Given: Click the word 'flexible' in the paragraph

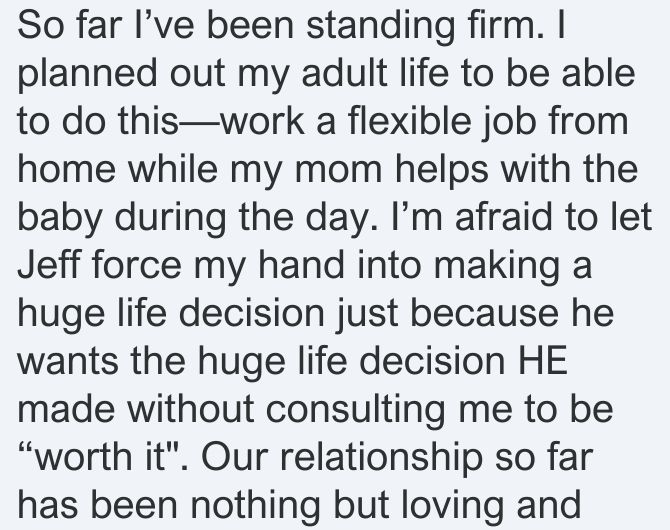Looking at the screenshot, I should point(409,121).
